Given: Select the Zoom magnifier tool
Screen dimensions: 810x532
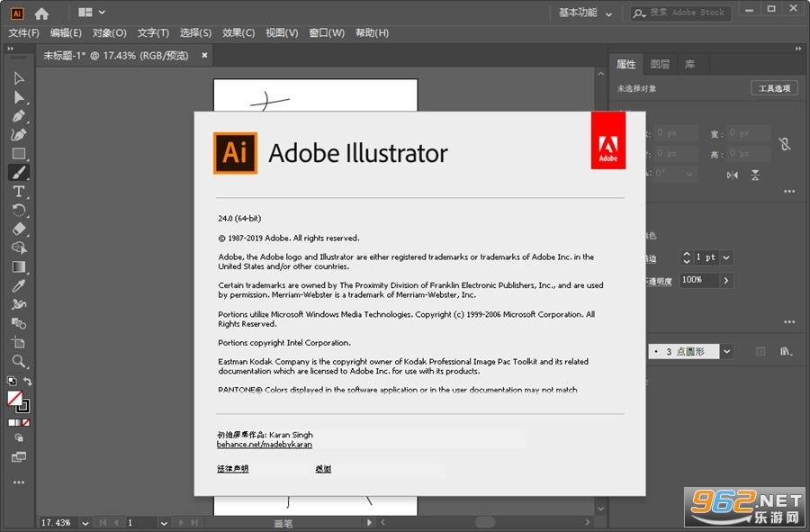Looking at the screenshot, I should pyautogui.click(x=19, y=361).
